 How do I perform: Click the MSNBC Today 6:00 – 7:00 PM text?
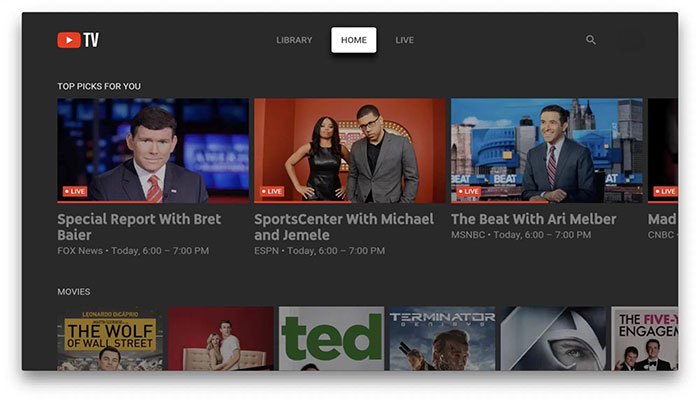tap(521, 235)
